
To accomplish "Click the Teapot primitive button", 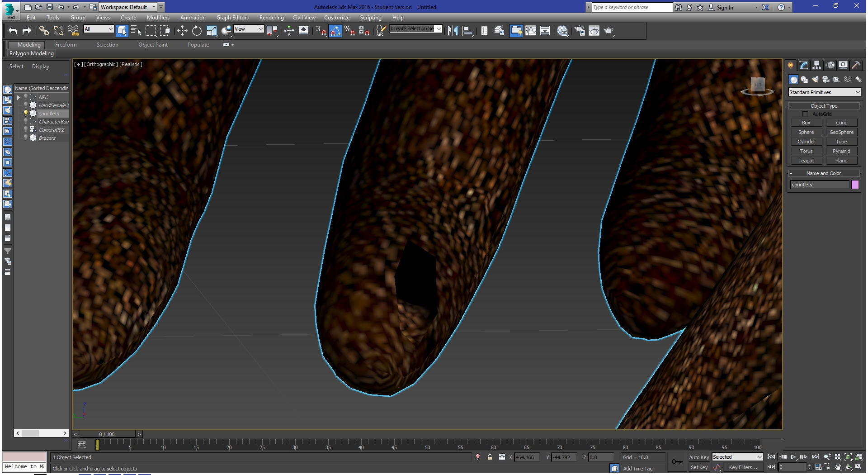I will [806, 161].
